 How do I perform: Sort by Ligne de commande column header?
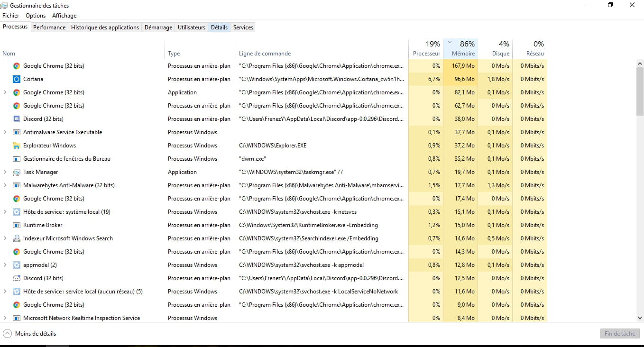point(322,49)
